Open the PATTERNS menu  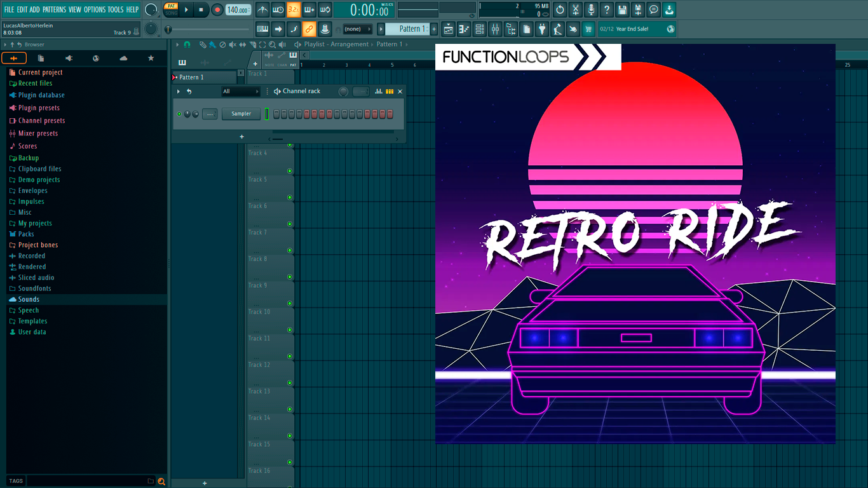click(54, 10)
